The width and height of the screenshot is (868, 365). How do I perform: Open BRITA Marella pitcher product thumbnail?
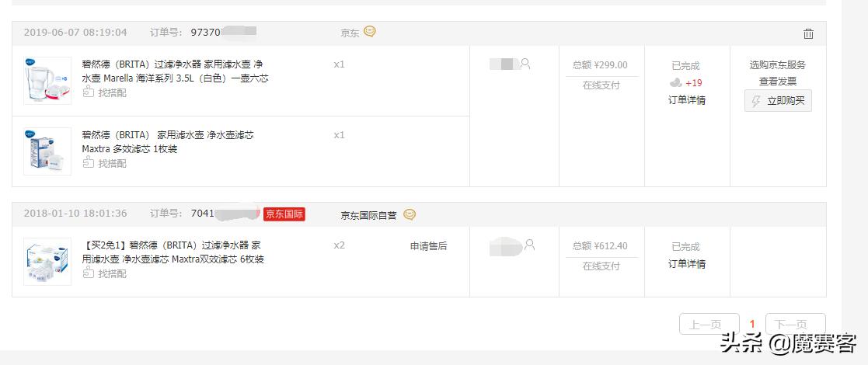click(x=47, y=80)
